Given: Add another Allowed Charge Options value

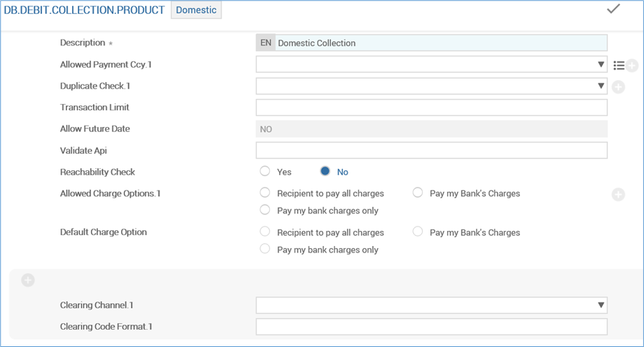Looking at the screenshot, I should click(618, 194).
